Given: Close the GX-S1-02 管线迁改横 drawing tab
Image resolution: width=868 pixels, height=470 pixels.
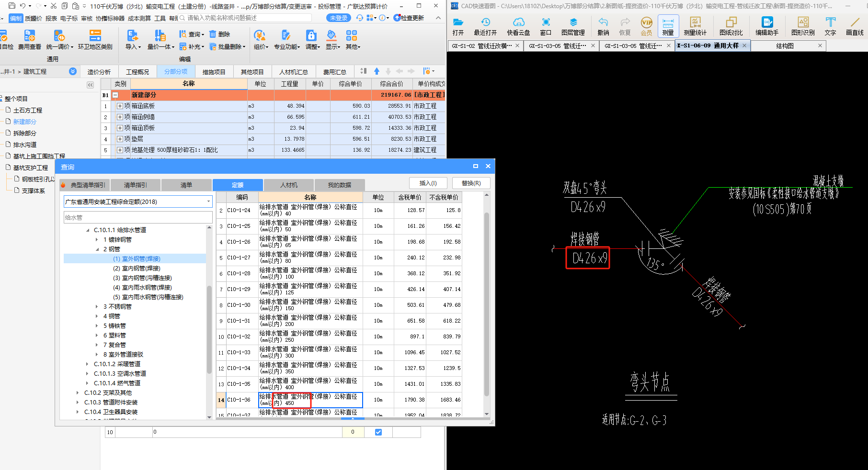Looking at the screenshot, I should tap(517, 45).
